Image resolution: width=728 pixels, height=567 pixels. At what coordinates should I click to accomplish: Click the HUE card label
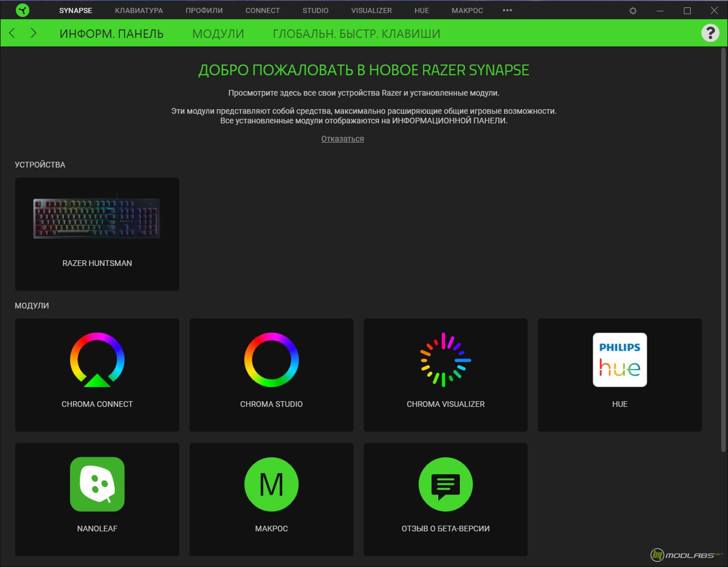620,404
